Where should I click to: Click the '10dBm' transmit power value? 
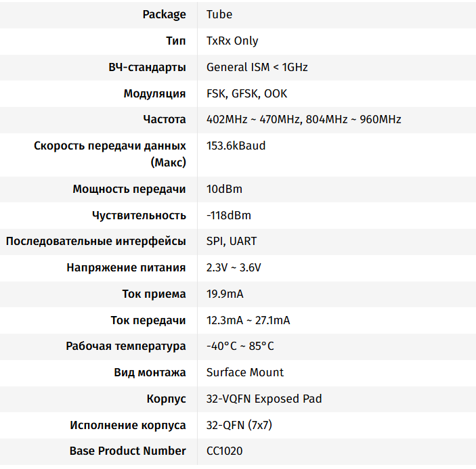(x=224, y=189)
